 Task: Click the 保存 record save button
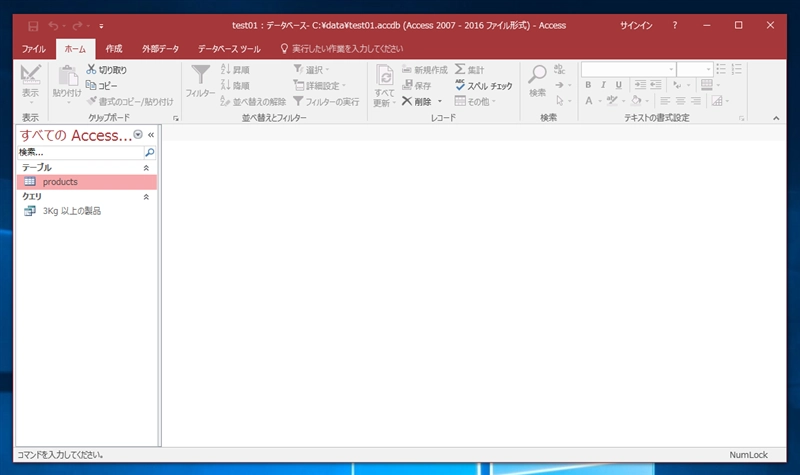pyautogui.click(x=417, y=85)
